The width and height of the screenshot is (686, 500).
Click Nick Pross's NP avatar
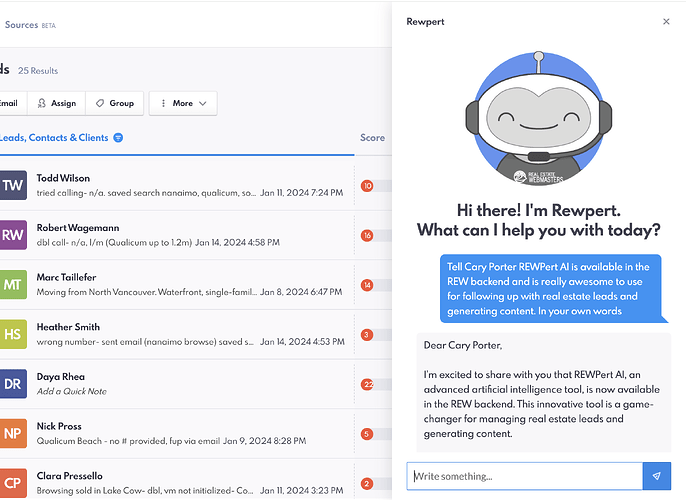(x=13, y=434)
